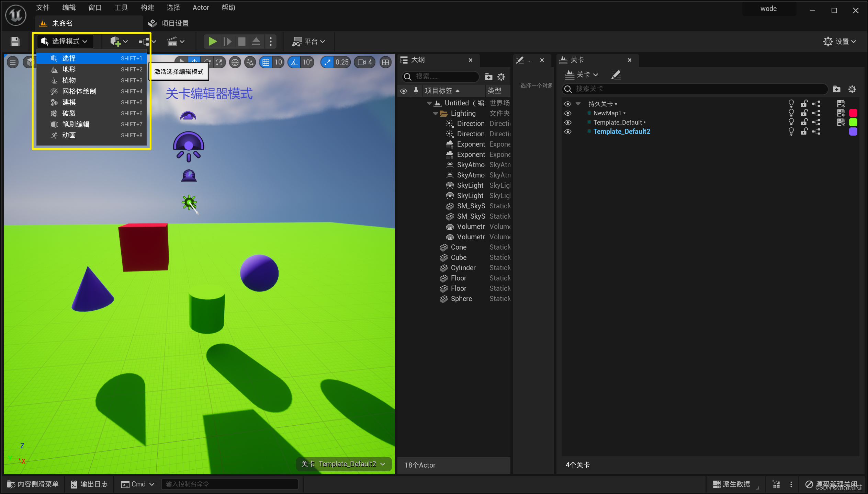868x494 pixels.
Task: Toggle visibility of Template_Default2 level
Action: click(x=567, y=131)
